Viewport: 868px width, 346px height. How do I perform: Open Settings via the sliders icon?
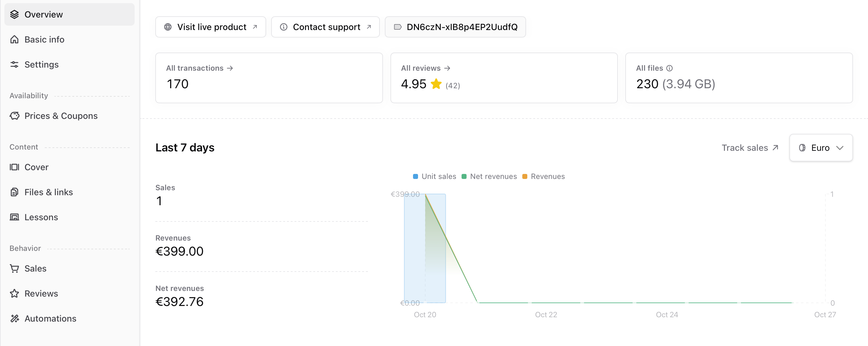(15, 64)
